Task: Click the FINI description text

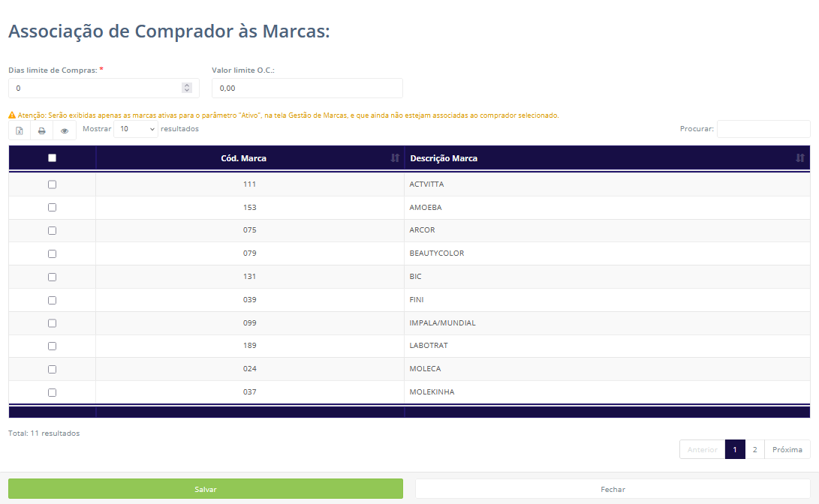Action: click(x=417, y=299)
